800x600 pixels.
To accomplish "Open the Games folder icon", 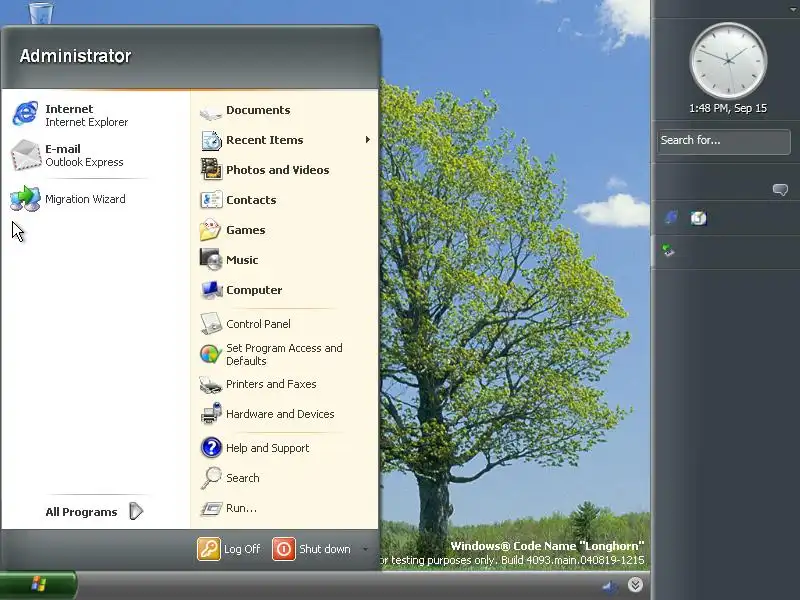I will tap(211, 230).
